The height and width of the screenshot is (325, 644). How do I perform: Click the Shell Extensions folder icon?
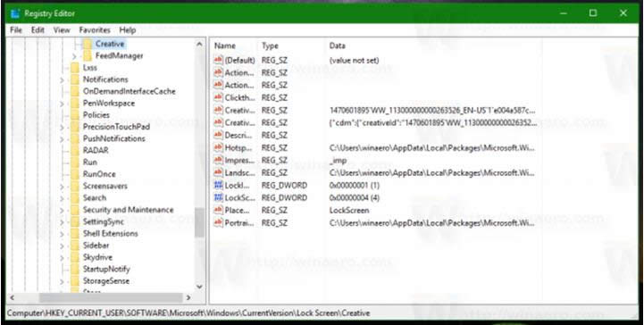pyautogui.click(x=75, y=234)
